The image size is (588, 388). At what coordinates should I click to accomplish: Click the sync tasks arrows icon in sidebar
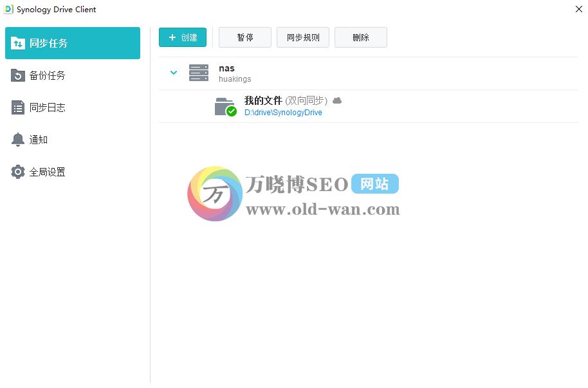18,43
